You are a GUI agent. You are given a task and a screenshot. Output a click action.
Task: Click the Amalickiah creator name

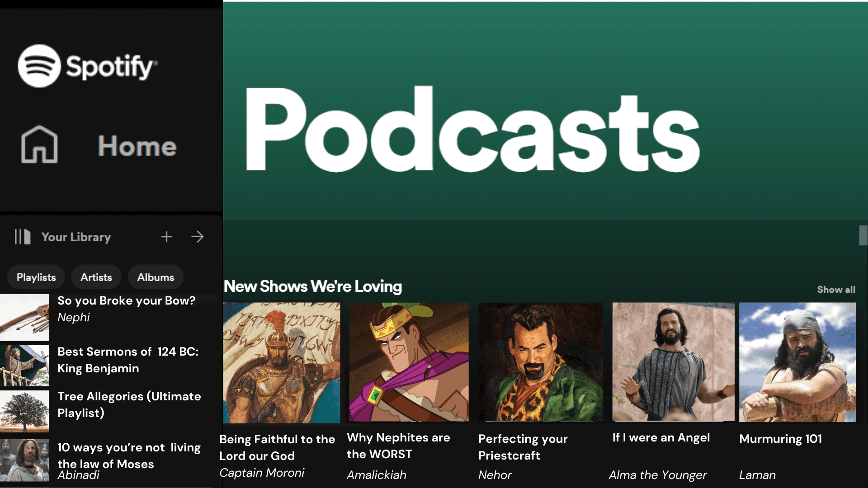coord(377,475)
